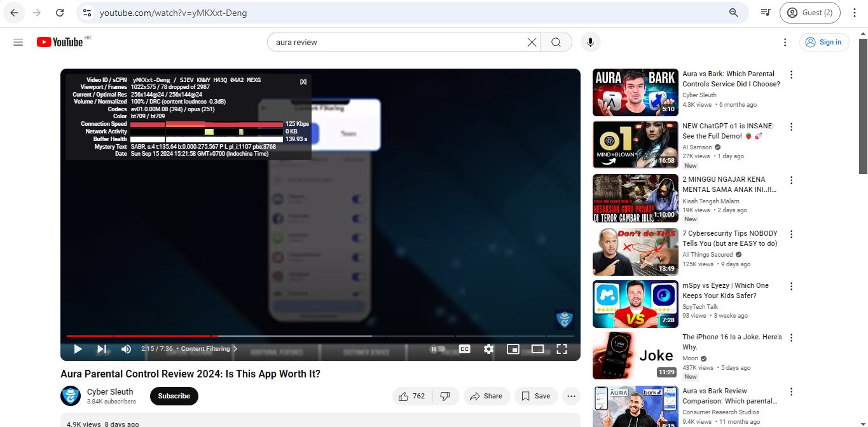Open site information icon in address bar
The image size is (868, 427).
(x=88, y=13)
